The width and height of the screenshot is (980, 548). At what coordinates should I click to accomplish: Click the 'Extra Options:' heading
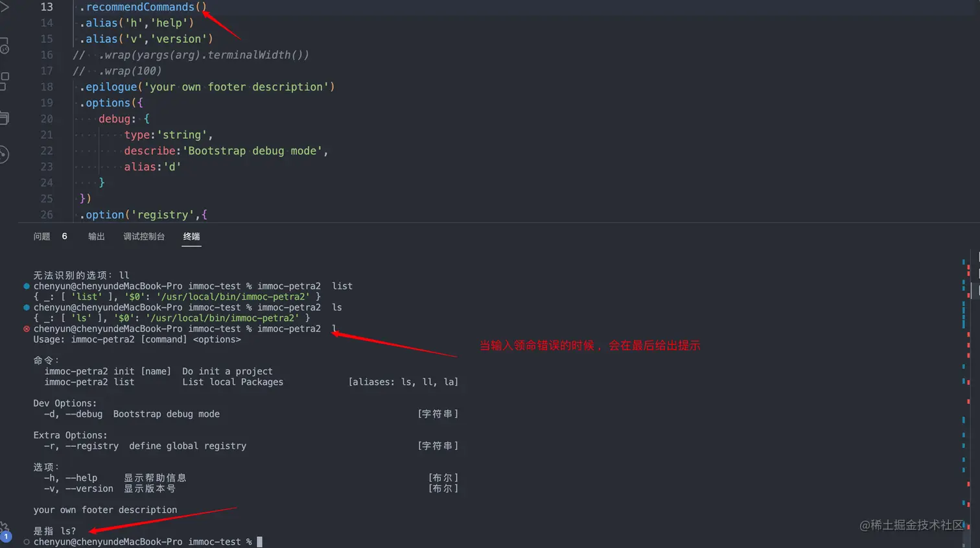(x=70, y=435)
